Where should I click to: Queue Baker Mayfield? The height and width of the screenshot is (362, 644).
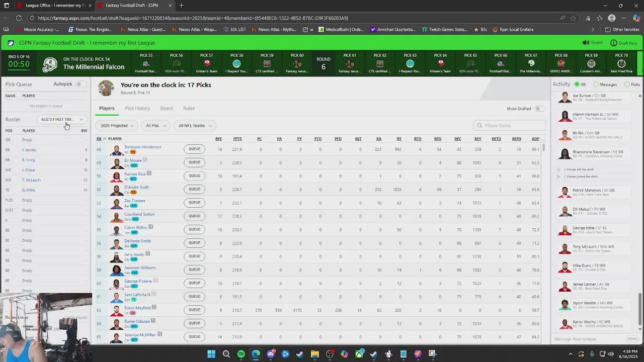[195, 310]
